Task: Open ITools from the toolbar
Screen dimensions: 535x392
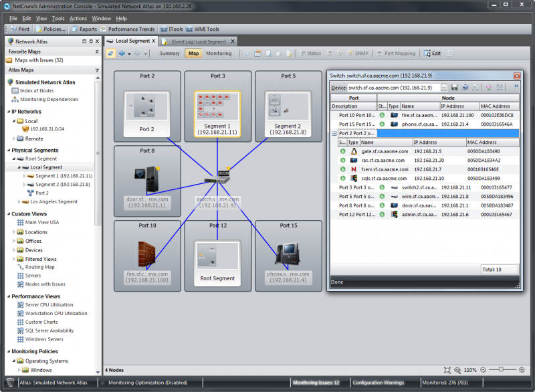Action: click(172, 29)
